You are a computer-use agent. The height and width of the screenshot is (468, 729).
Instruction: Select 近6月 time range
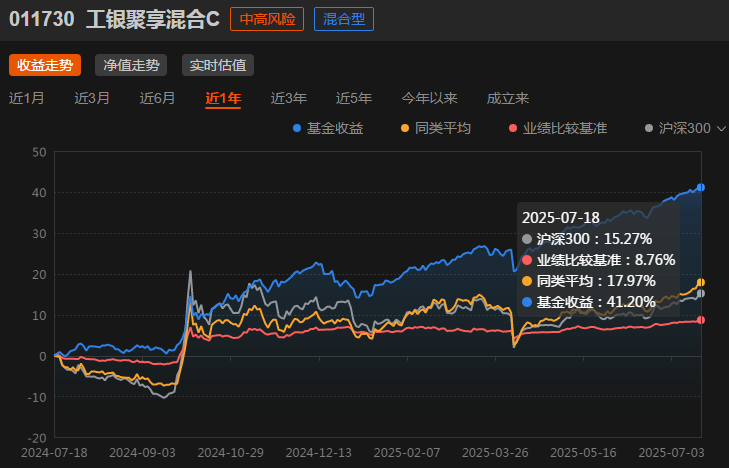158,98
